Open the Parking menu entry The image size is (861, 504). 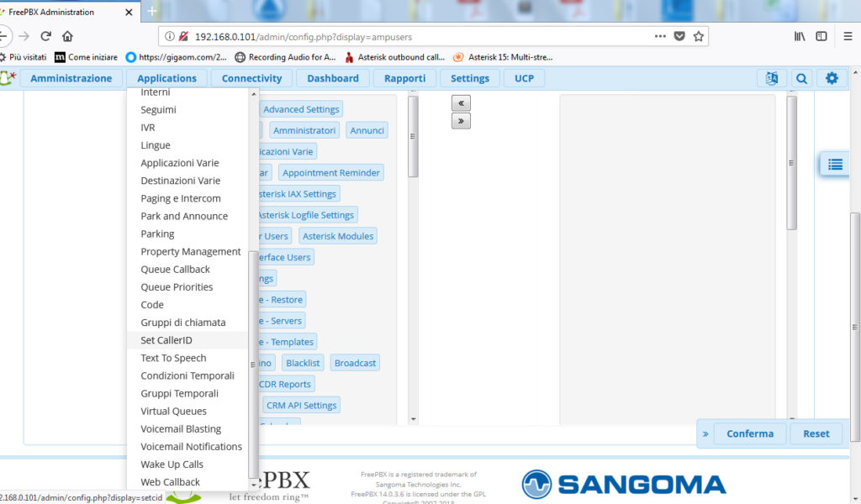188,234
